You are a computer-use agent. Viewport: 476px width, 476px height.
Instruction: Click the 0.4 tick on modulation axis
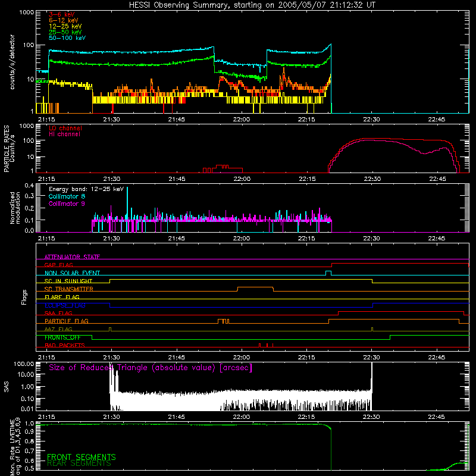click(x=29, y=186)
